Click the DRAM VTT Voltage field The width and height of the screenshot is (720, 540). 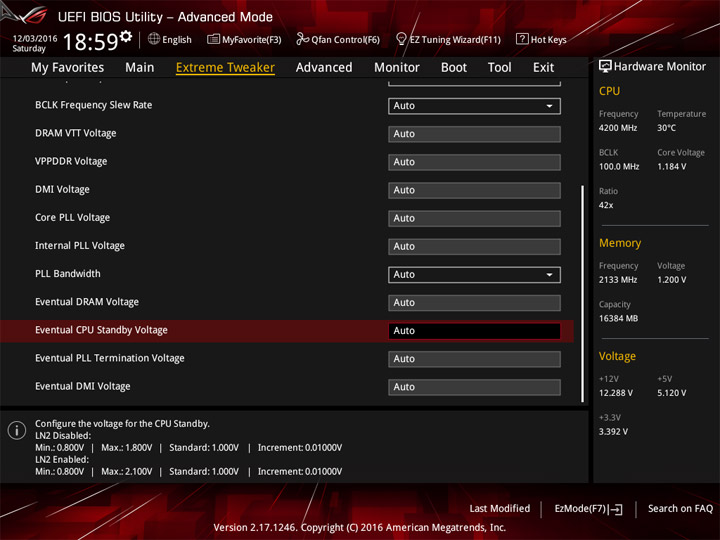474,134
